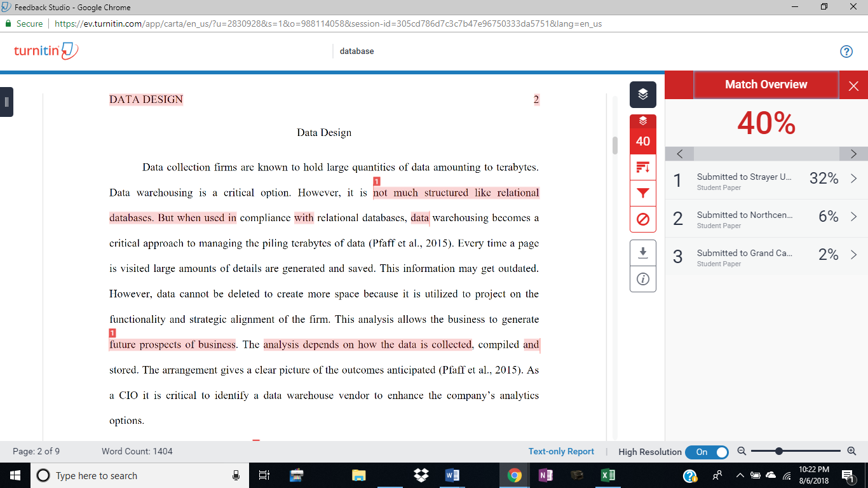This screenshot has height=488, width=868.
Task: Click the red match flag 1 above 'future prospects'
Action: [112, 333]
